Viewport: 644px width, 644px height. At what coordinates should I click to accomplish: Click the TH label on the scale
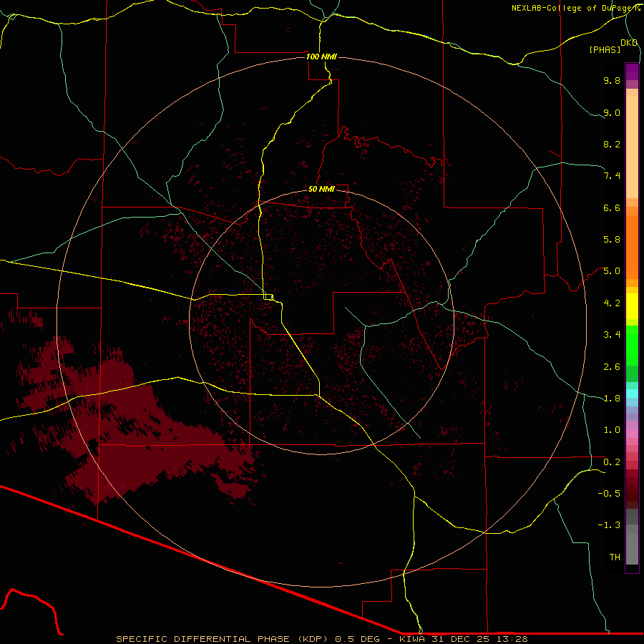615,557
